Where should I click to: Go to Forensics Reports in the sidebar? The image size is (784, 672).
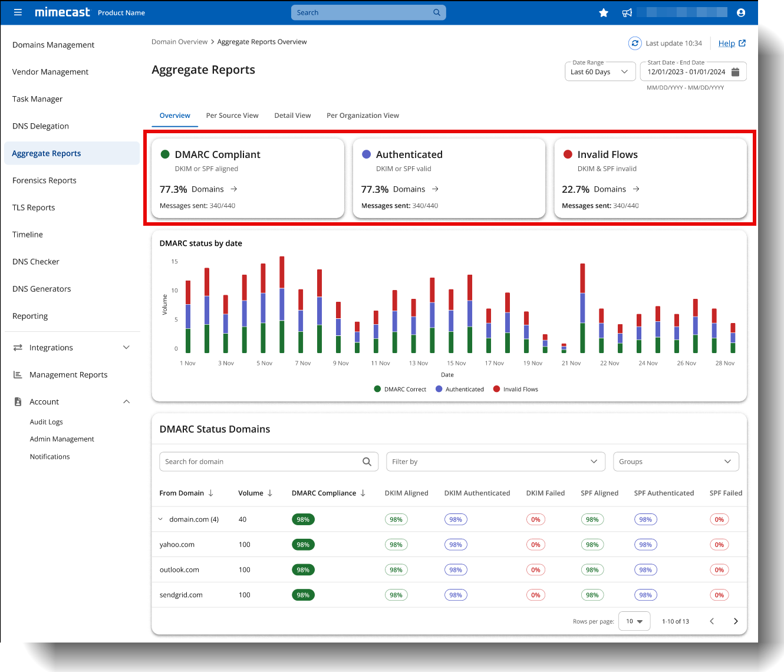point(44,180)
